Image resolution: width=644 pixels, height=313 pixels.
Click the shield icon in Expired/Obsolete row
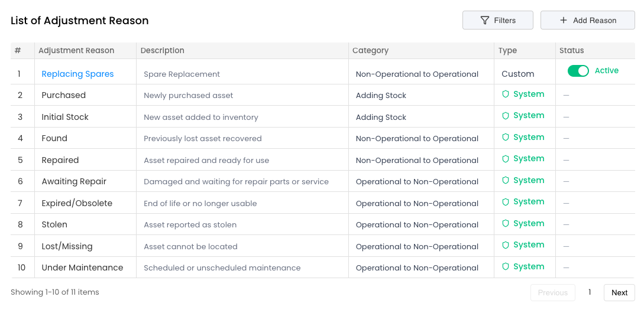pos(506,202)
